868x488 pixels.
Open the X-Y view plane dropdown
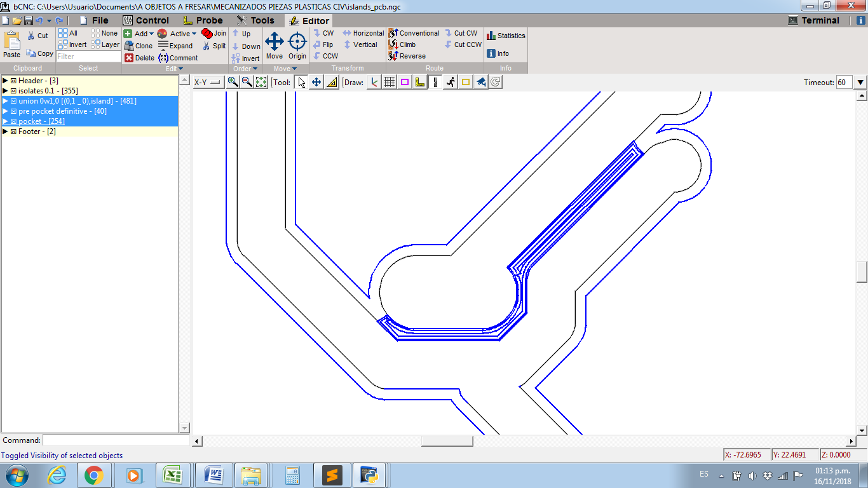point(208,82)
